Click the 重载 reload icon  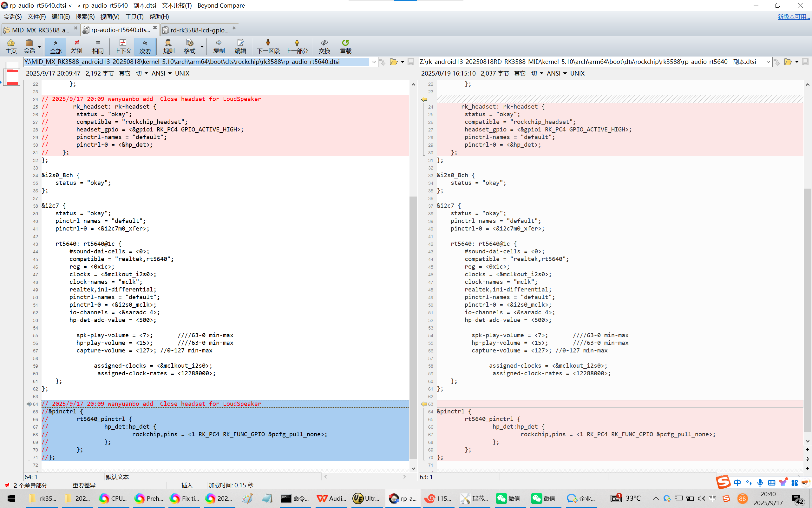346,46
